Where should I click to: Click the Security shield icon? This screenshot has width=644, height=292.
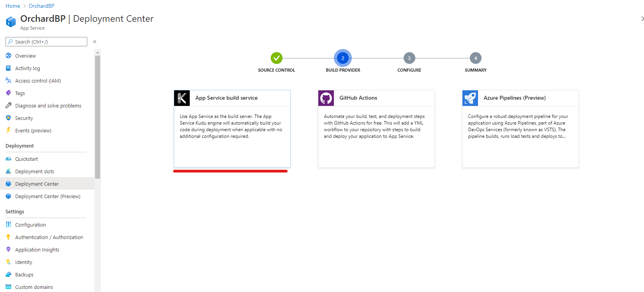pos(8,118)
